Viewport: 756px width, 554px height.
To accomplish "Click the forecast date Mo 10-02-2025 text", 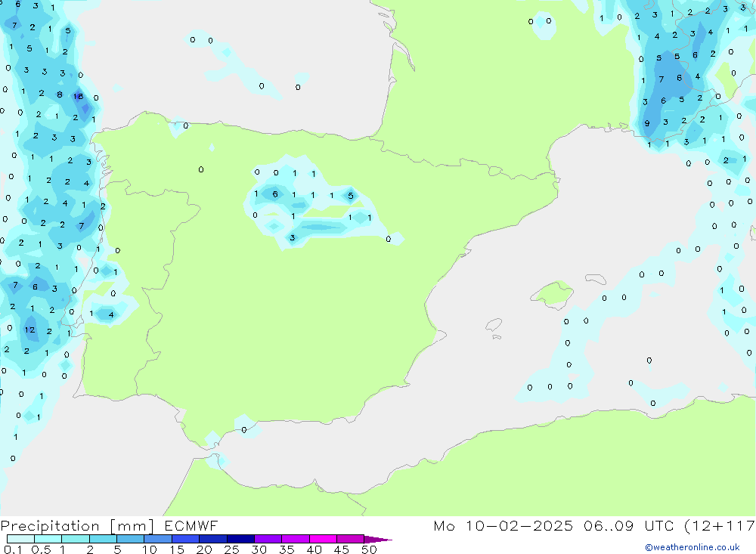I will coord(503,526).
